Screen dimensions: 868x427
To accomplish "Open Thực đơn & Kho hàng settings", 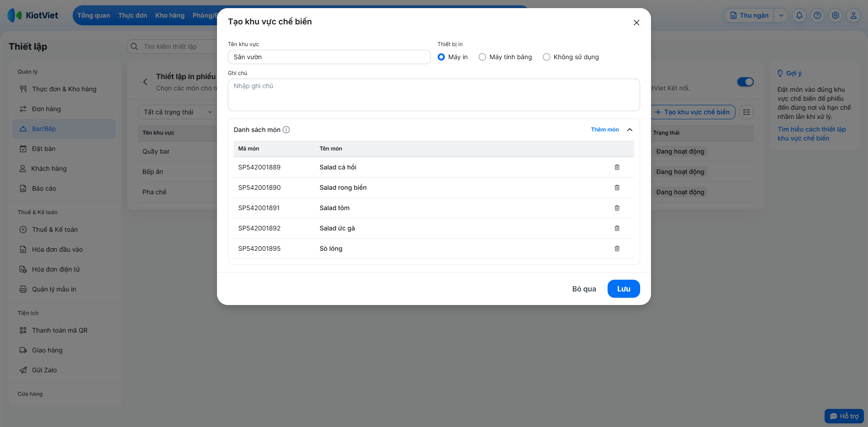I will point(64,89).
